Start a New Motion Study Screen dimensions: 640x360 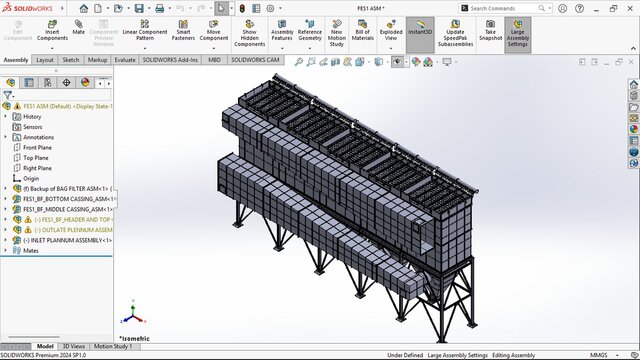pyautogui.click(x=337, y=33)
